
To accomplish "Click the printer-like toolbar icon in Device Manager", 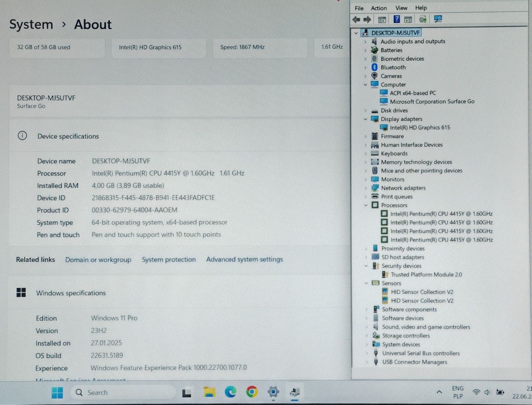I will click(423, 20).
